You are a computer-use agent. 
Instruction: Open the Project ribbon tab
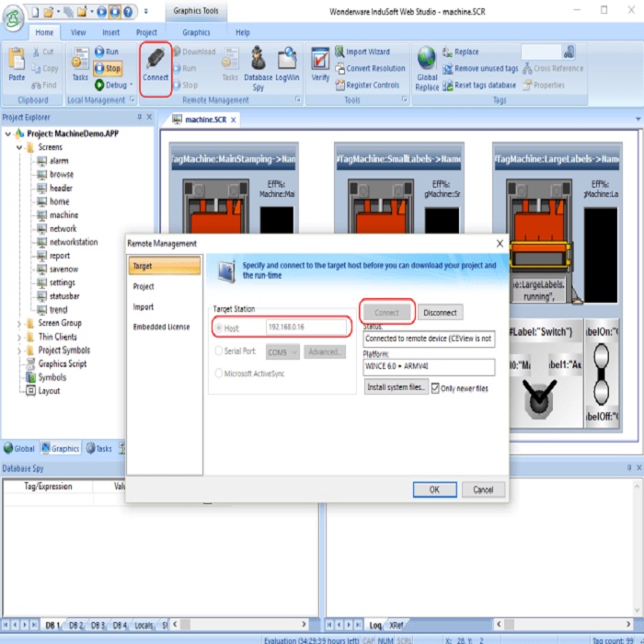click(x=146, y=32)
